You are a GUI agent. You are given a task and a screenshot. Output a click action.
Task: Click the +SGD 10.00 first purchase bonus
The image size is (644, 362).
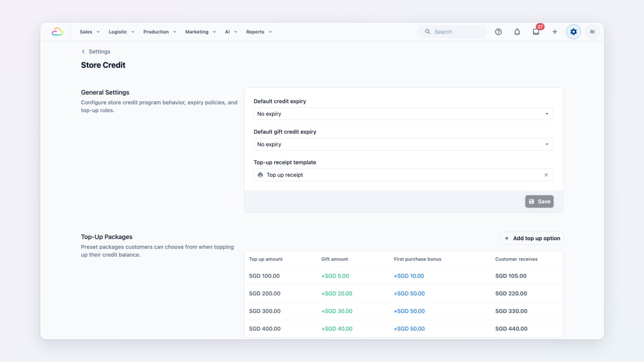pos(409,276)
